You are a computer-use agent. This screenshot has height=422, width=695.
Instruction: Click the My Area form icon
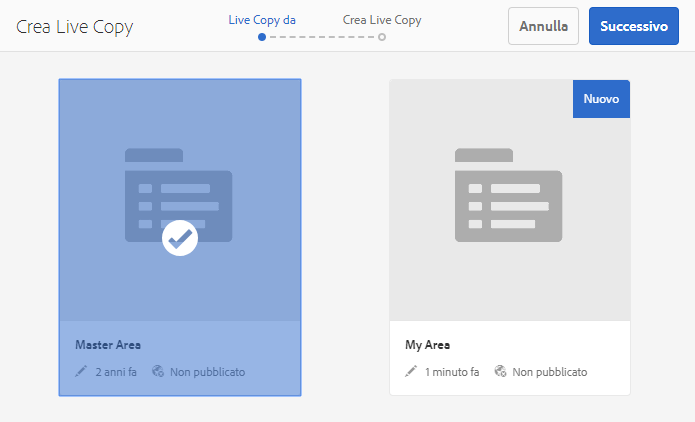click(x=508, y=196)
